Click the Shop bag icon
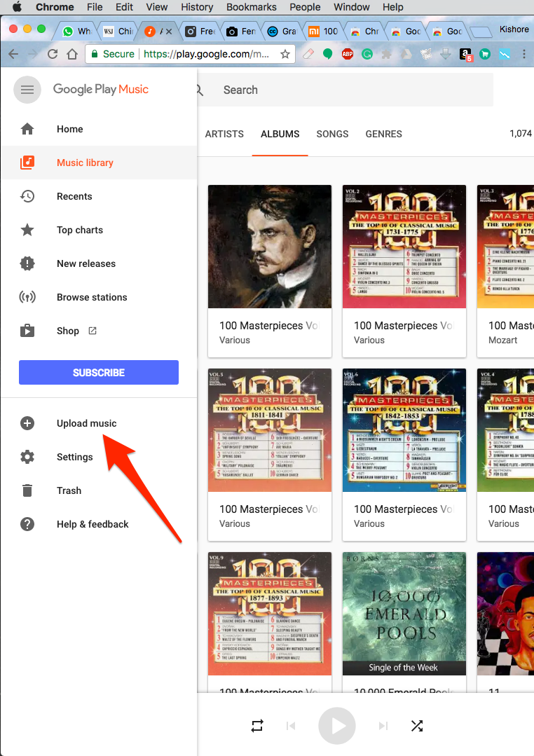This screenshot has height=756, width=534. (27, 331)
